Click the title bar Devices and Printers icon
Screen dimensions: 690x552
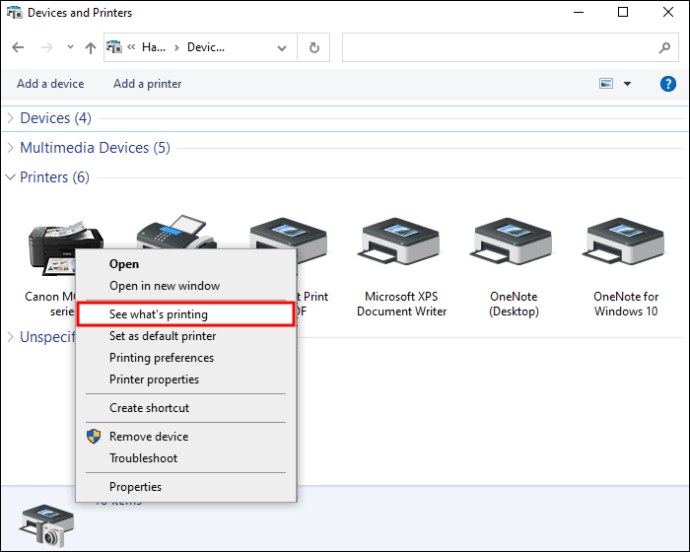[15, 13]
